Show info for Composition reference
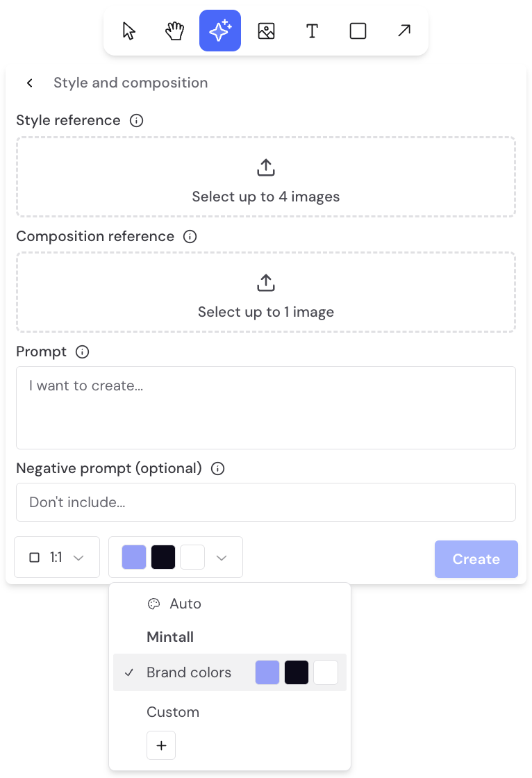 190,237
